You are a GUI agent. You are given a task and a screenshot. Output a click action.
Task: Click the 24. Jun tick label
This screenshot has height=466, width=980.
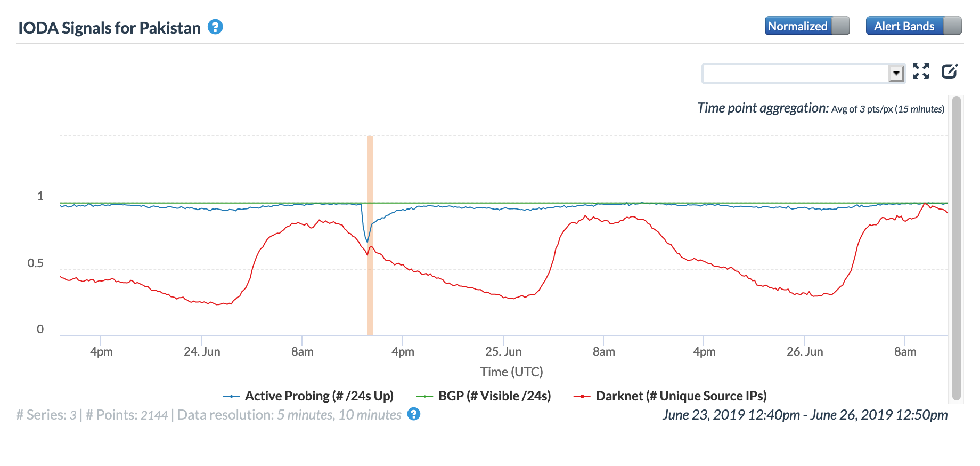(x=202, y=352)
